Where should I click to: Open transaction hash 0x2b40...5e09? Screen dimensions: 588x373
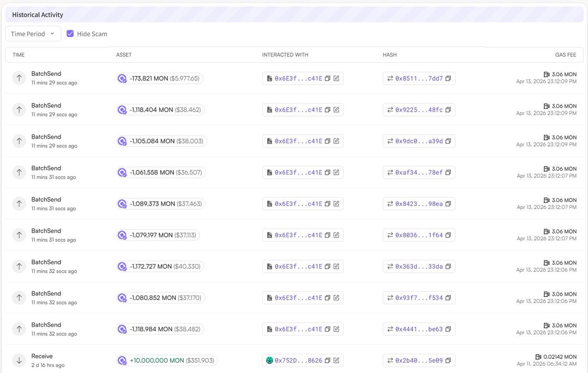pyautogui.click(x=419, y=360)
